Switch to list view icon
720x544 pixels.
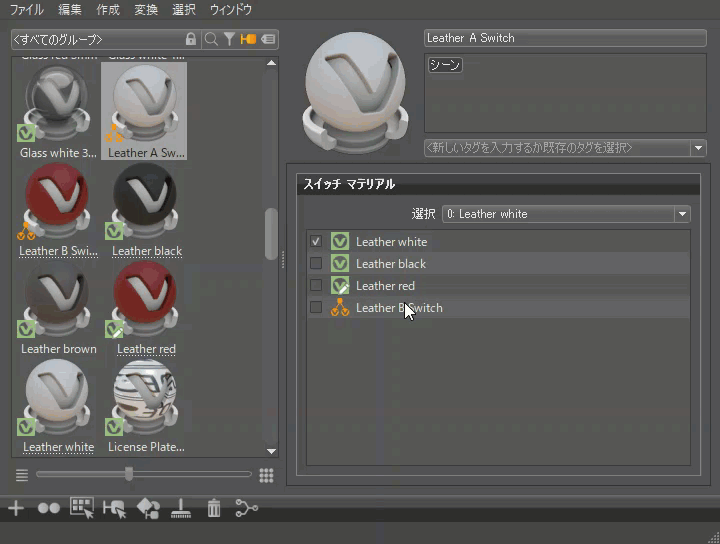(22, 475)
